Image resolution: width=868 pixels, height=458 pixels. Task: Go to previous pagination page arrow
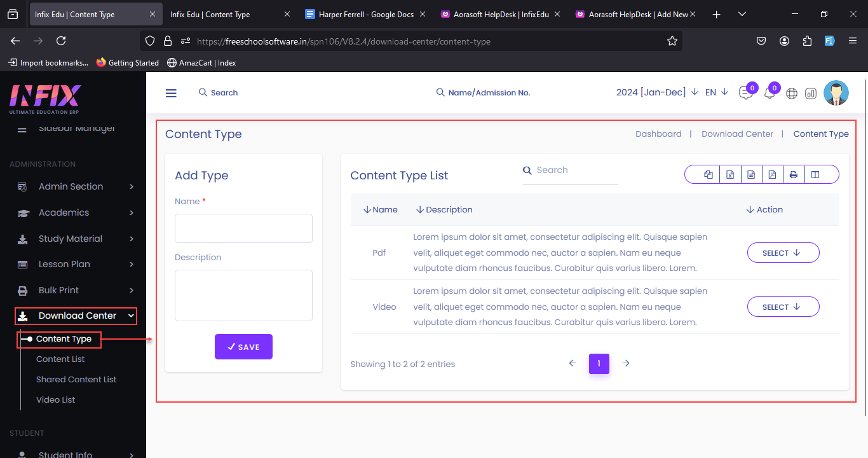(x=572, y=363)
